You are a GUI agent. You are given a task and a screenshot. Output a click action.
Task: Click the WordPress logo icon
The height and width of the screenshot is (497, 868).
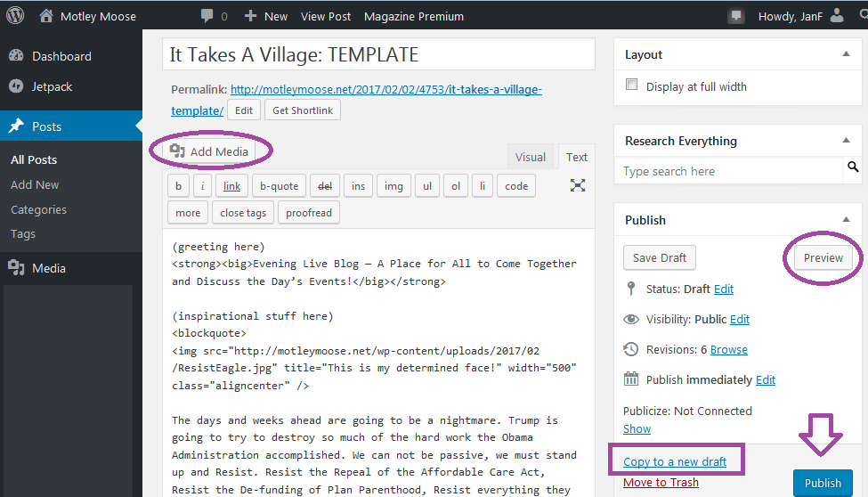[15, 16]
